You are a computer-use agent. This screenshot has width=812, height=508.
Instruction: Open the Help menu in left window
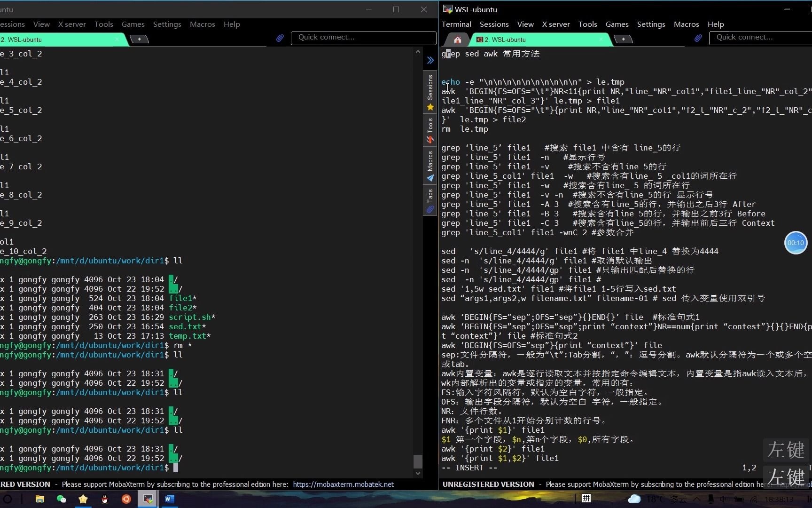pos(232,24)
